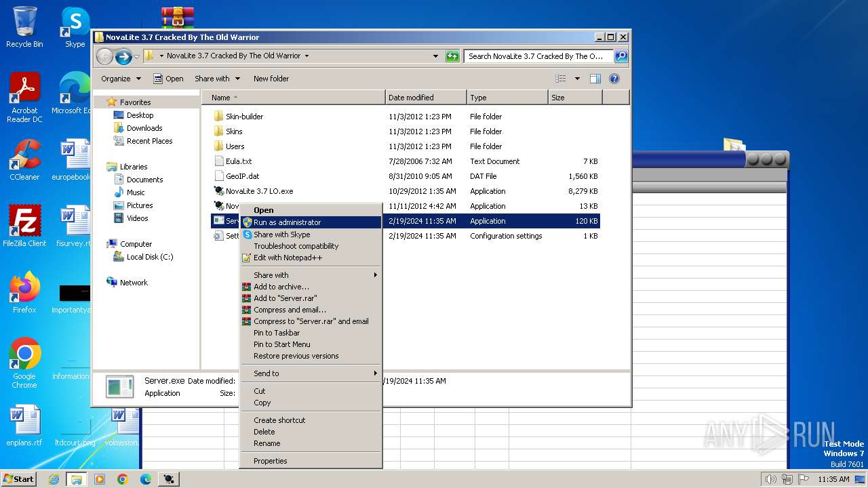Select Create shortcut
Image resolution: width=868 pixels, height=488 pixels.
(x=311, y=420)
